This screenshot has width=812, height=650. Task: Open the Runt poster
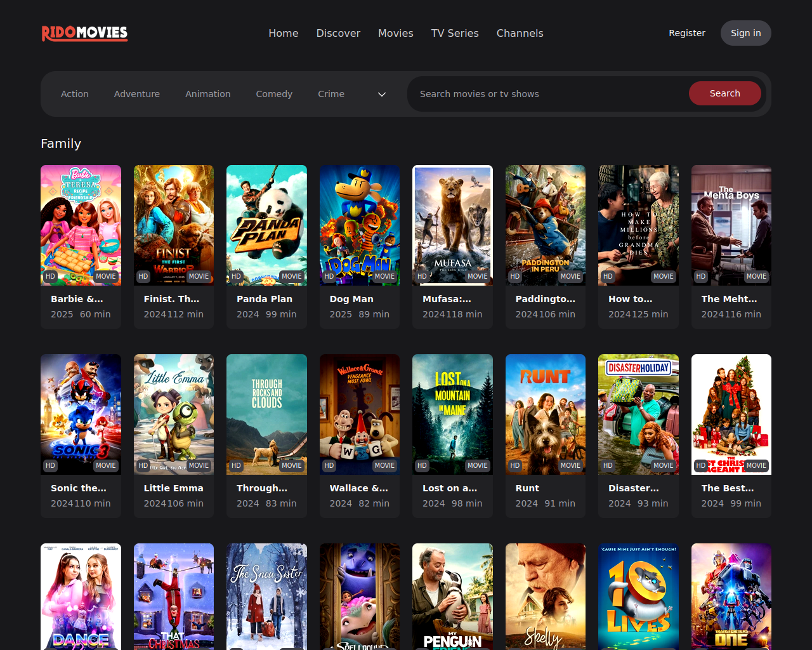(x=546, y=415)
